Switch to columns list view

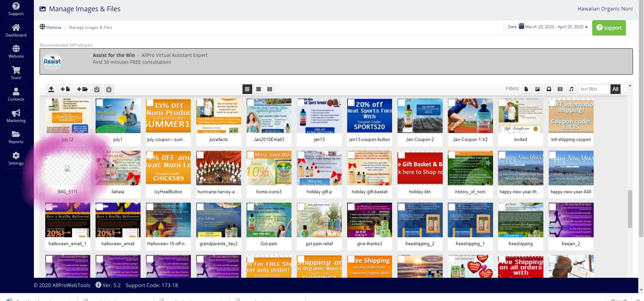[x=270, y=89]
